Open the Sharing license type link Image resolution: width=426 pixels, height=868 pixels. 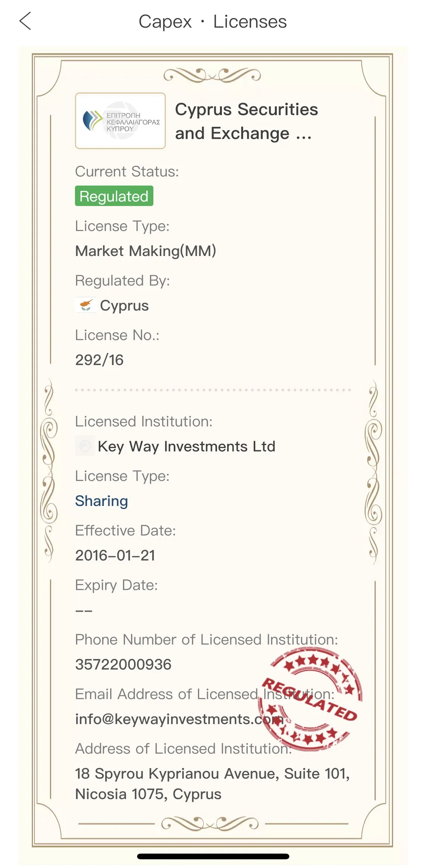[101, 501]
